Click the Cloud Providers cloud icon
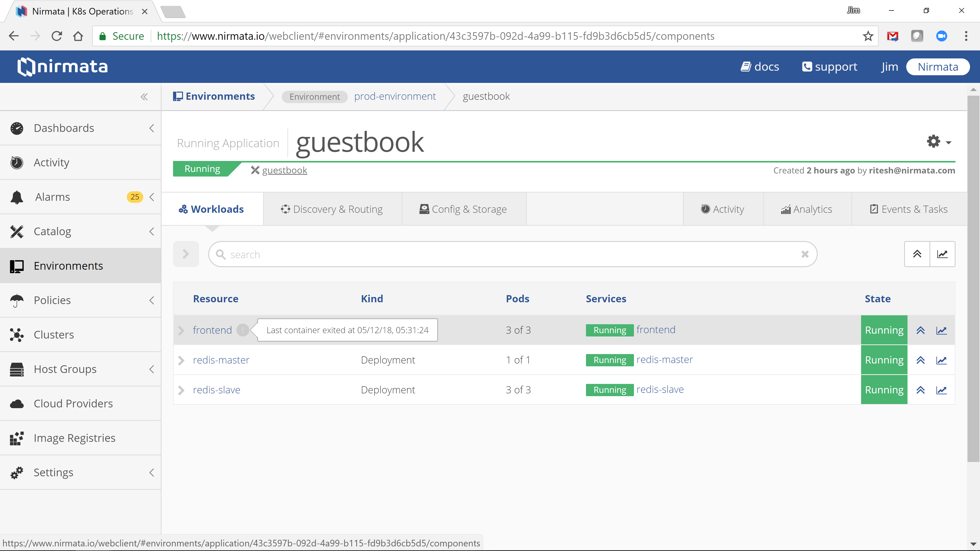Viewport: 980px width, 551px height. pyautogui.click(x=17, y=404)
